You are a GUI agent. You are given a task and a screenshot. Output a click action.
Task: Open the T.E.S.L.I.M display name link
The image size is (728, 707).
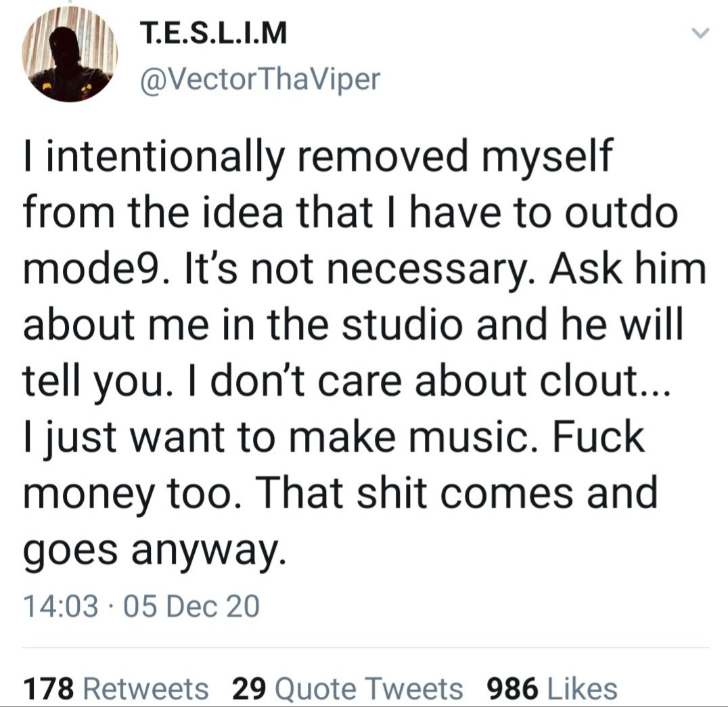tap(213, 34)
